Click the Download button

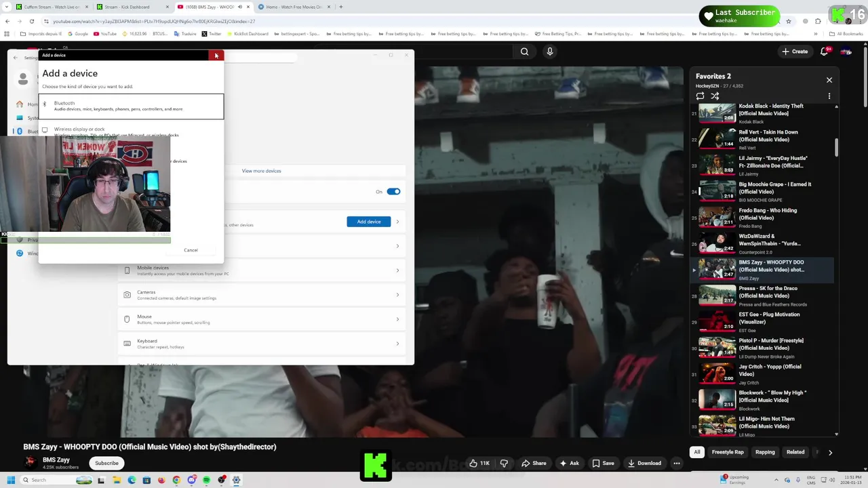click(644, 463)
